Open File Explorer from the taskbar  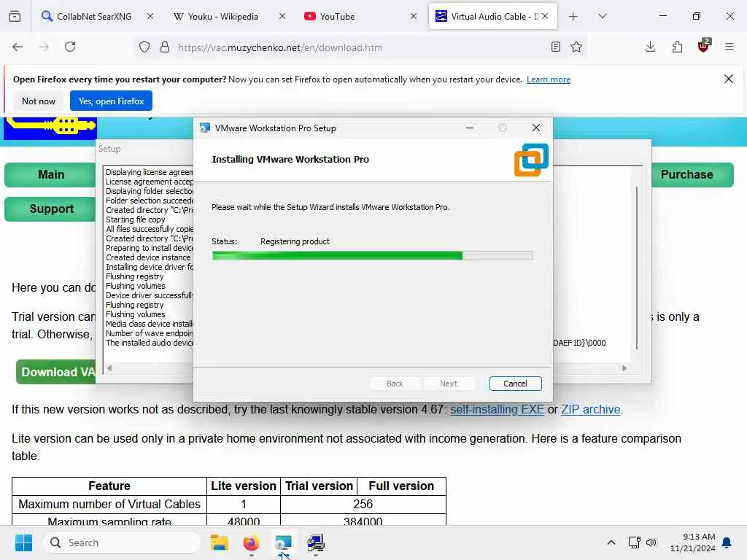220,542
